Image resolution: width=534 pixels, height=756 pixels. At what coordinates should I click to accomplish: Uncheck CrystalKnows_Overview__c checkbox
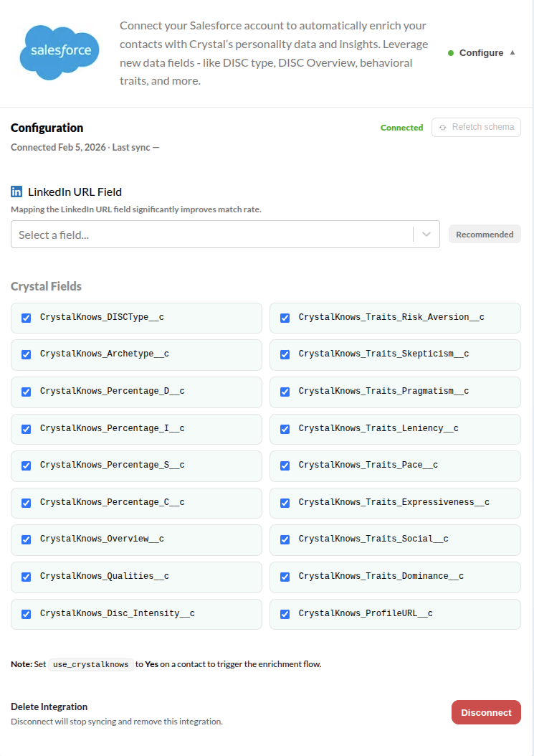coord(26,539)
